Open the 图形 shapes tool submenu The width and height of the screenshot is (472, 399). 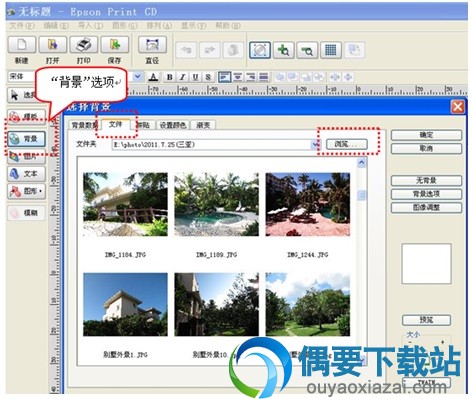(x=26, y=191)
